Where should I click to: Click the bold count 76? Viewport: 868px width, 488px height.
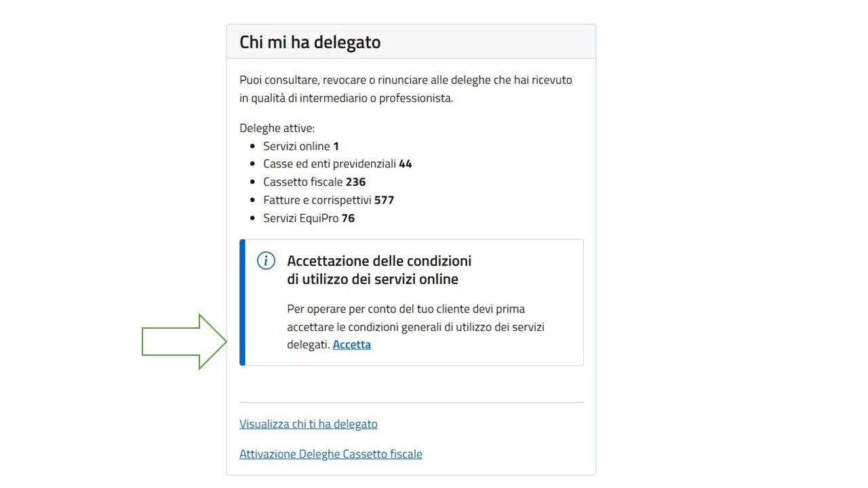click(x=348, y=218)
